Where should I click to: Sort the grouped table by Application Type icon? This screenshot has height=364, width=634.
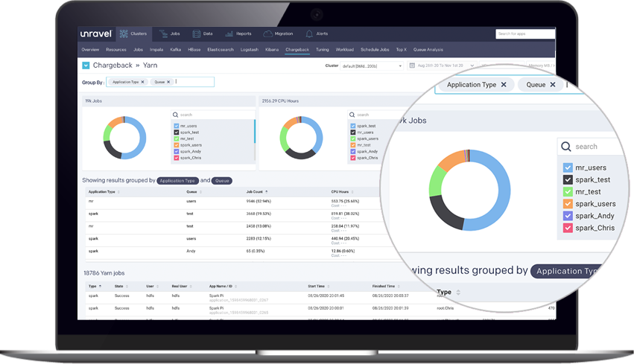coord(118,192)
